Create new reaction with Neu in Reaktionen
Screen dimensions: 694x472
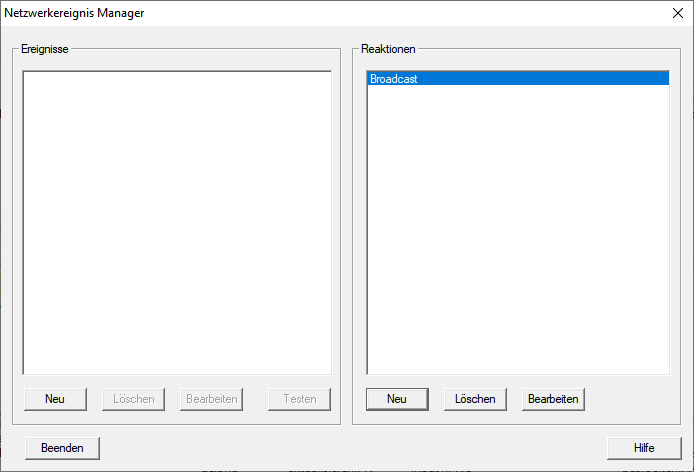tap(397, 399)
